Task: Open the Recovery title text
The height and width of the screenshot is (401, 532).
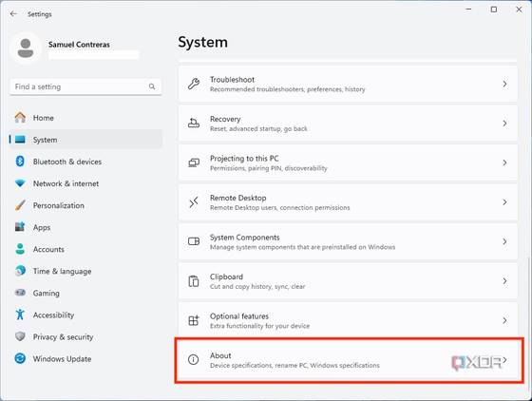Action: 225,119
